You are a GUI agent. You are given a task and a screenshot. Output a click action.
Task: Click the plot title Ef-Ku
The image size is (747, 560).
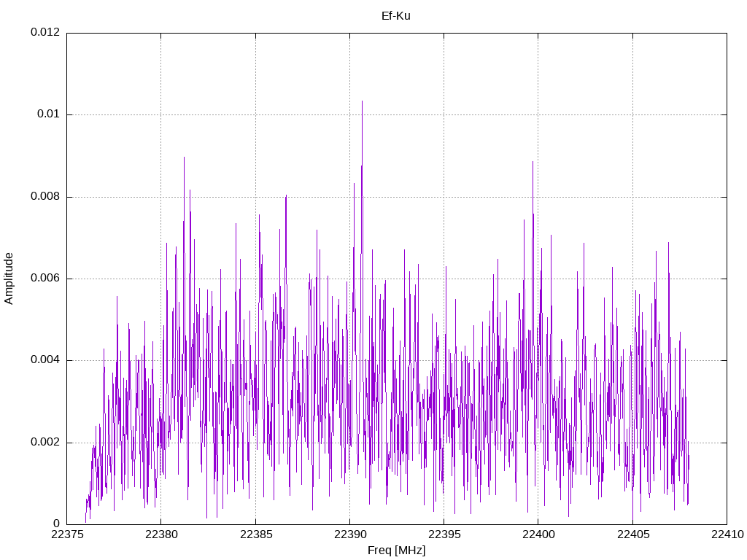pos(396,16)
